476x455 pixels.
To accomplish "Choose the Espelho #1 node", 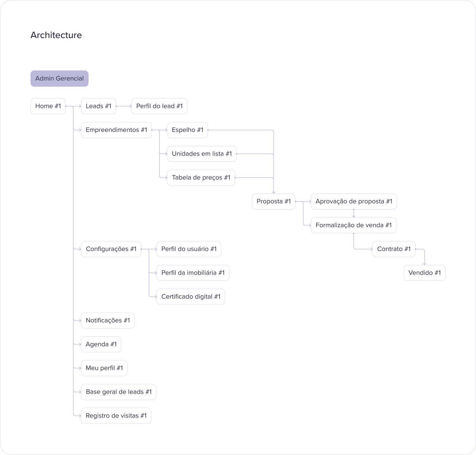I will (x=187, y=130).
